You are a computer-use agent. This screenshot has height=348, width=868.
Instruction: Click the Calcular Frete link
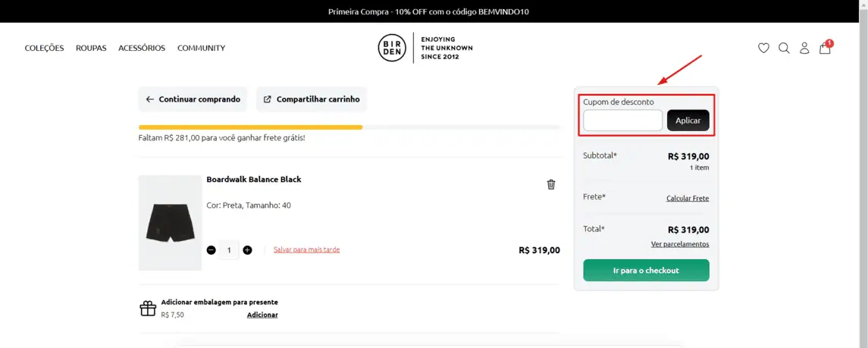point(688,198)
